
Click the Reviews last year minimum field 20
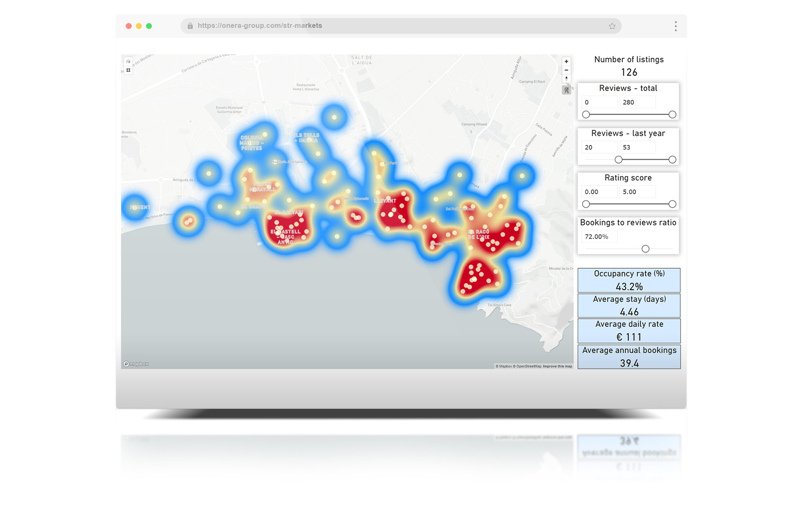click(x=598, y=147)
